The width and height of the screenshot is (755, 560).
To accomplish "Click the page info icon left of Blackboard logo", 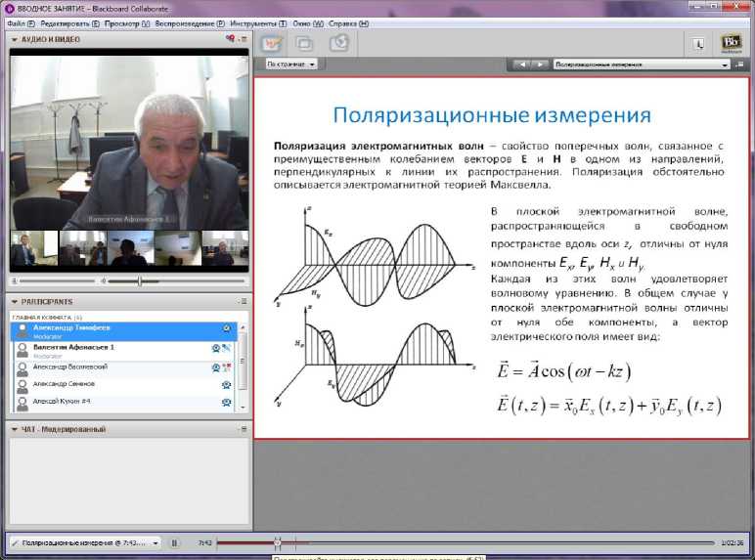I will click(699, 43).
